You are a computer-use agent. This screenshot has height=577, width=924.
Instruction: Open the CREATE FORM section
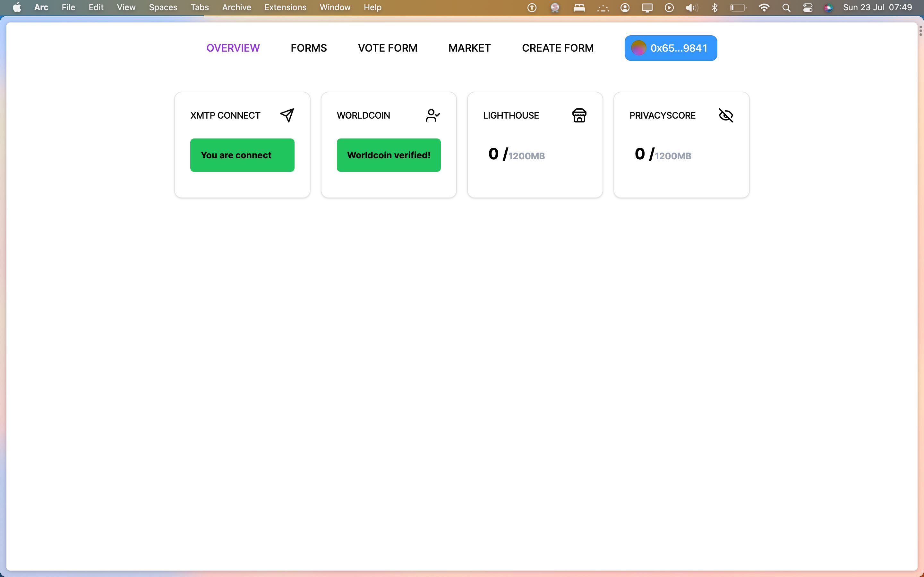click(x=558, y=48)
